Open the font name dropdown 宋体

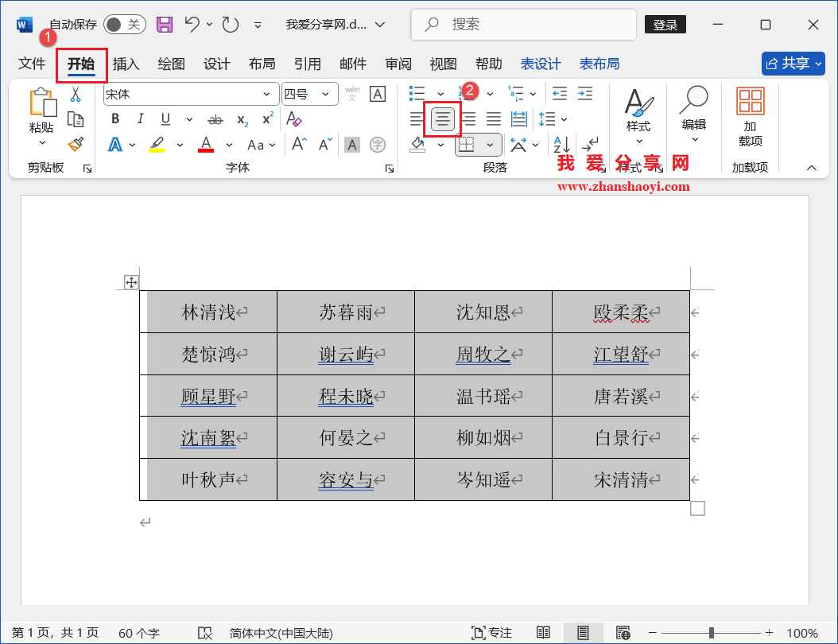click(x=266, y=95)
